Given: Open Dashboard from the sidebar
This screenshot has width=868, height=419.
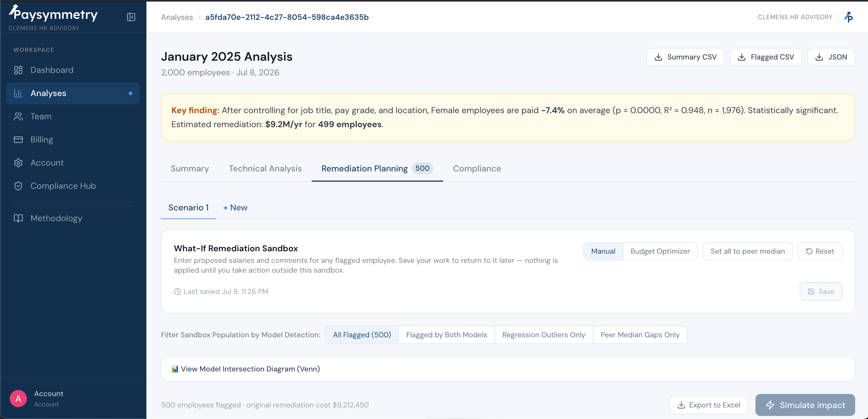Looking at the screenshot, I should [x=73, y=70].
